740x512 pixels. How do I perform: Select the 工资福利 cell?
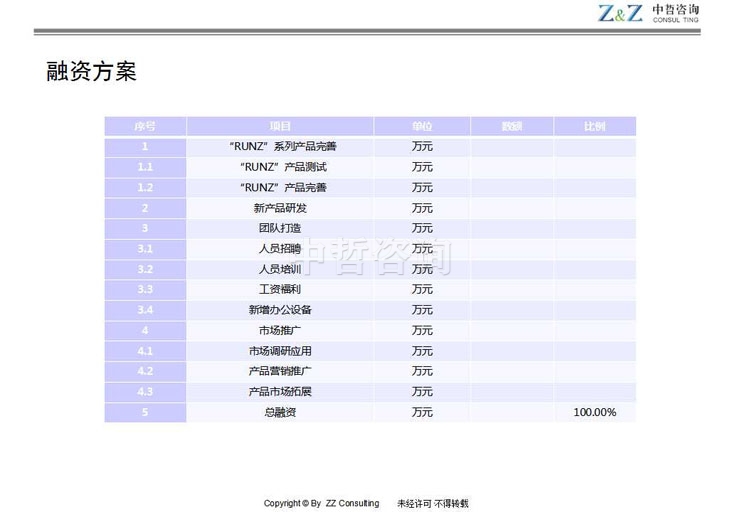pos(280,290)
